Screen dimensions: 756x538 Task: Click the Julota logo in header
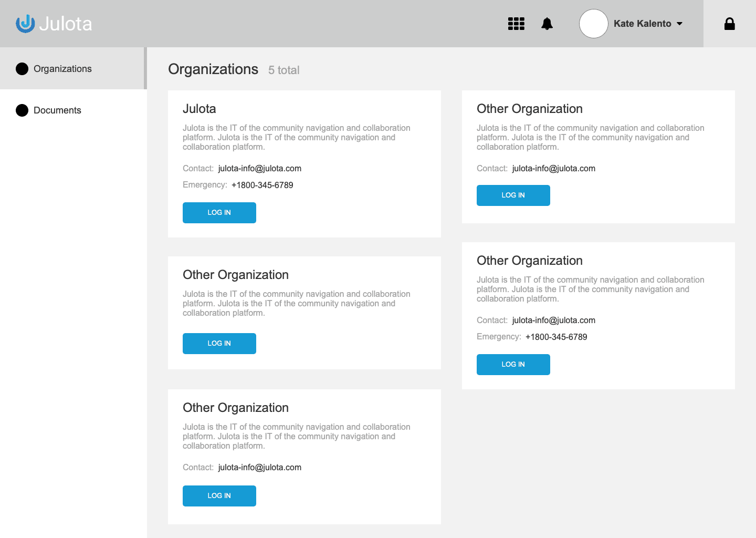[x=54, y=24]
